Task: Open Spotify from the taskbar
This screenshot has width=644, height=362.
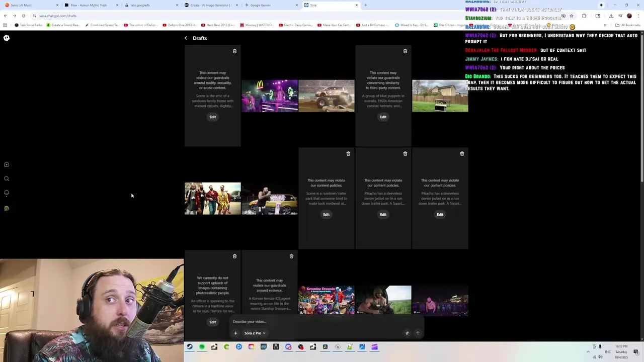Action: [202, 347]
